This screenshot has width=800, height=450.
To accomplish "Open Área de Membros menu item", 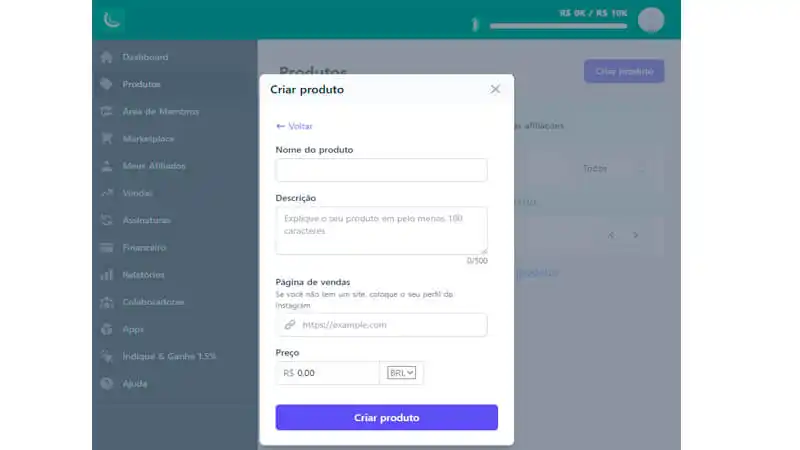I will point(161,111).
